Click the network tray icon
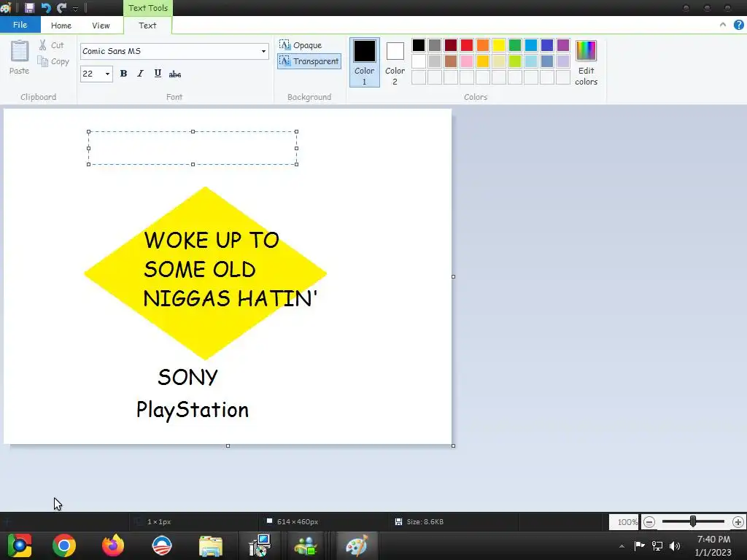Image resolution: width=747 pixels, height=560 pixels. point(657,545)
